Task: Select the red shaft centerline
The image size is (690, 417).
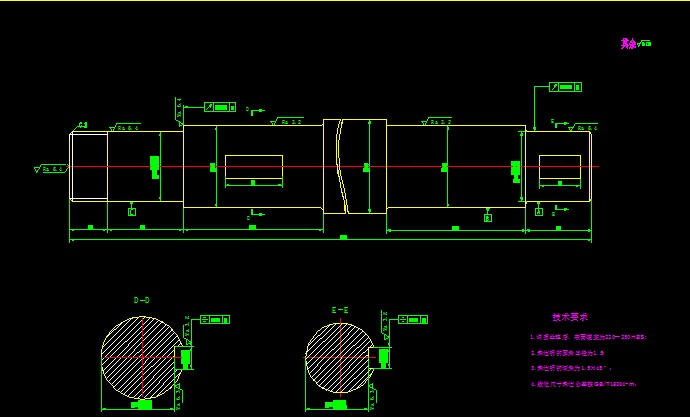Action: pos(334,167)
